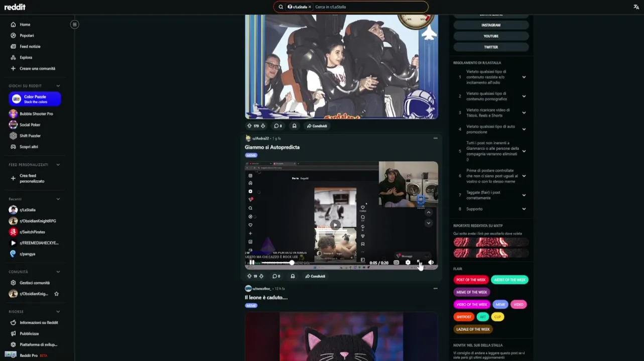Collapse the Comunità section
644x361 pixels.
point(58,272)
